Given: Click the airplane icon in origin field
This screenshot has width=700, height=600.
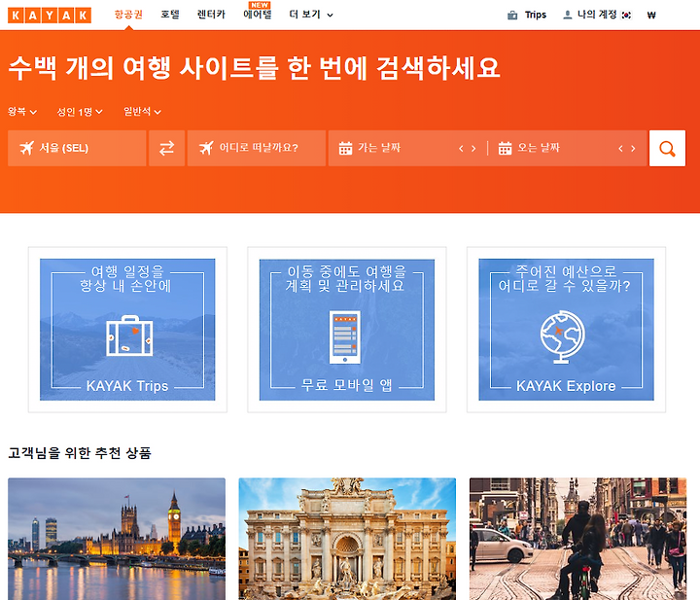Looking at the screenshot, I should [x=27, y=148].
